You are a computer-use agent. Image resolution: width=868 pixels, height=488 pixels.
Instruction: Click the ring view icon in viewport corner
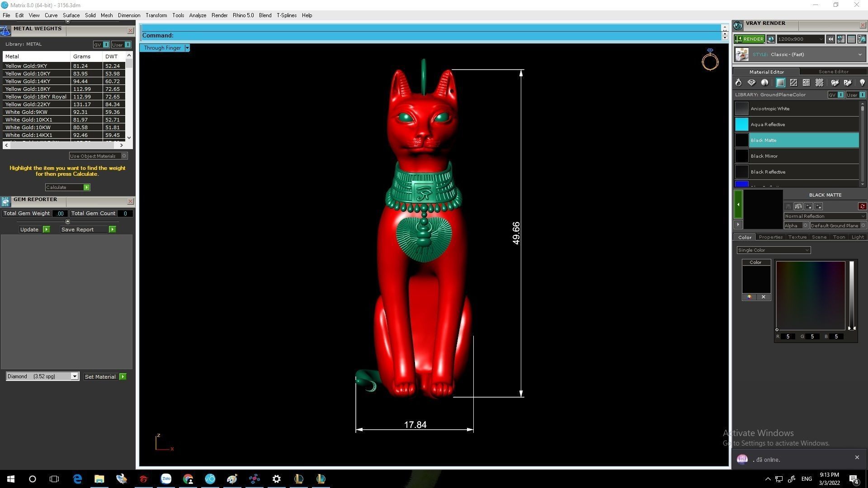tap(710, 59)
